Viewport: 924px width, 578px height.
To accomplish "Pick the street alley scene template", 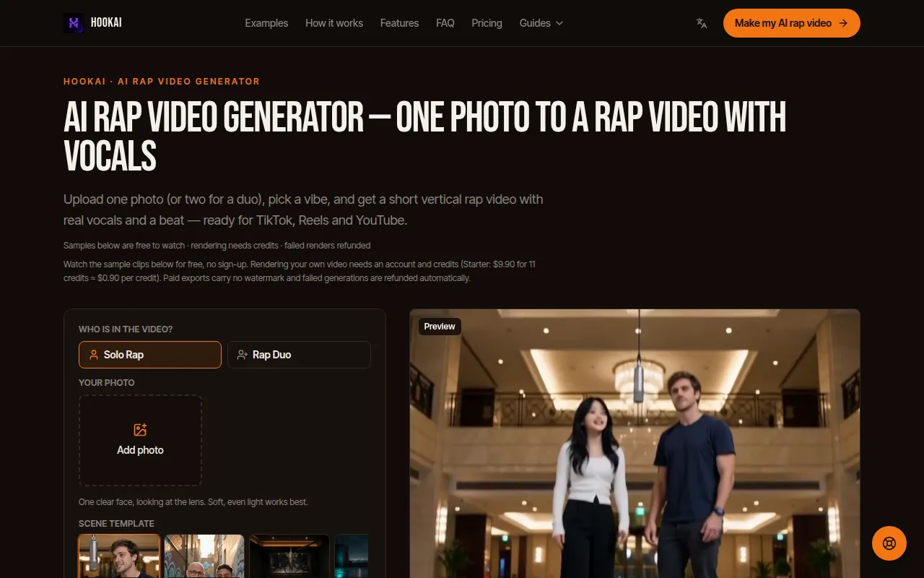I will click(x=204, y=556).
